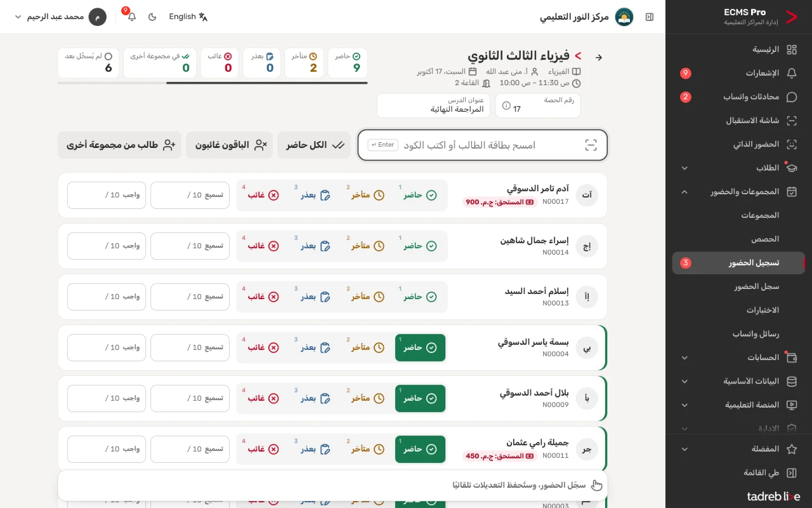This screenshot has width=812, height=508.
Task: Click واجب score field for إسراء جمال شاهين
Action: (x=107, y=246)
